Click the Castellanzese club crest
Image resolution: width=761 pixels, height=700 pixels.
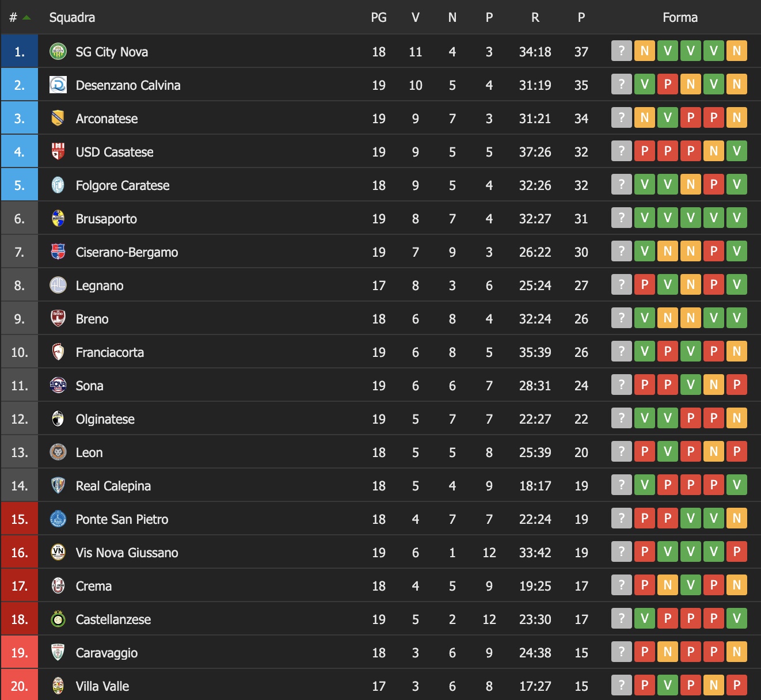58,619
